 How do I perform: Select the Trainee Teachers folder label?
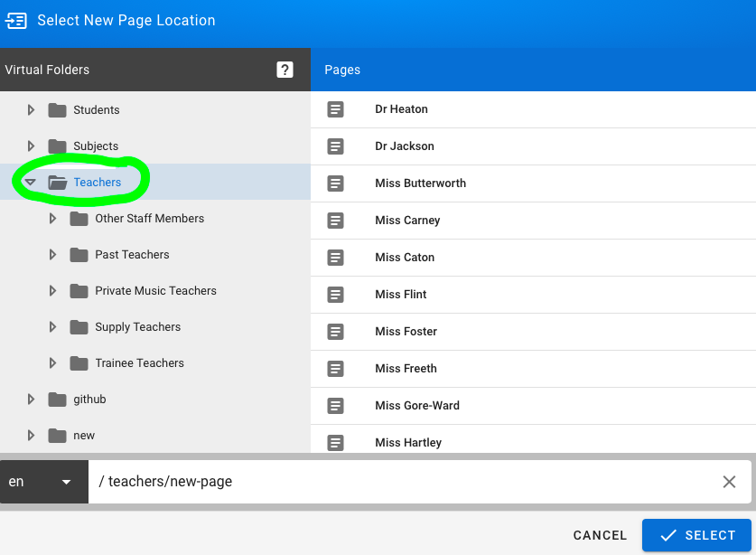(139, 363)
